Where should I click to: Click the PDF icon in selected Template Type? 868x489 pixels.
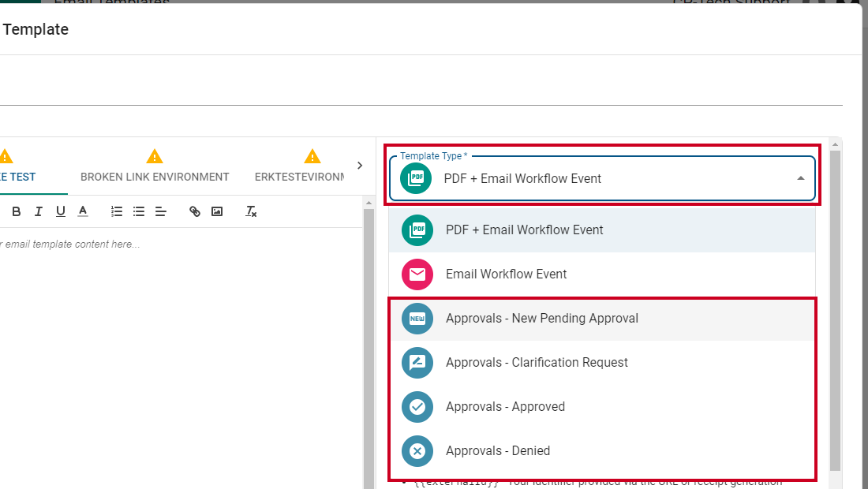tap(416, 178)
